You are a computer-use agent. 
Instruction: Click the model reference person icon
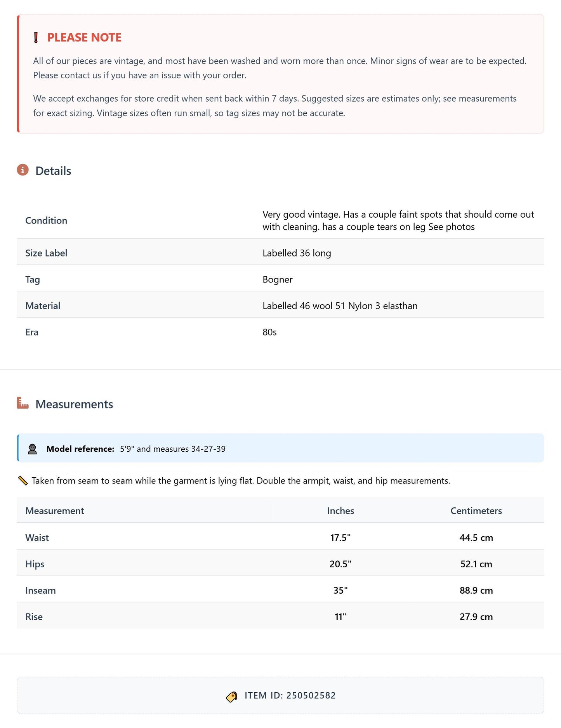click(x=32, y=449)
